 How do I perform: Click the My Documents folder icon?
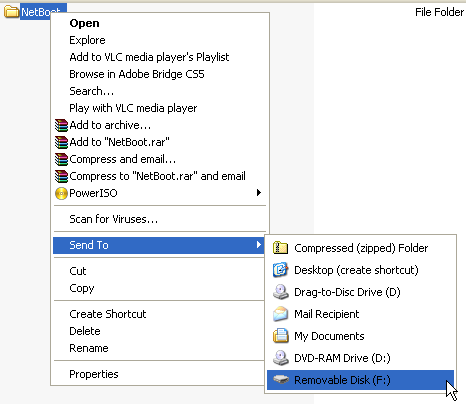(x=280, y=336)
